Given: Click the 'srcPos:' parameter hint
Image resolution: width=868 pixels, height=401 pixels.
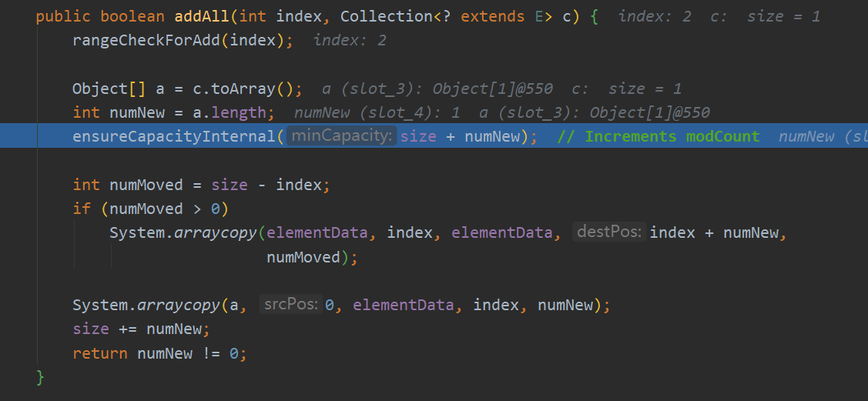Looking at the screenshot, I should (290, 304).
